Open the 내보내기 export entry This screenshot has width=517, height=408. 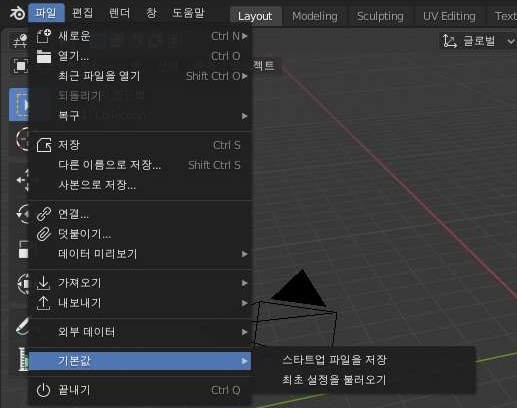click(141, 303)
